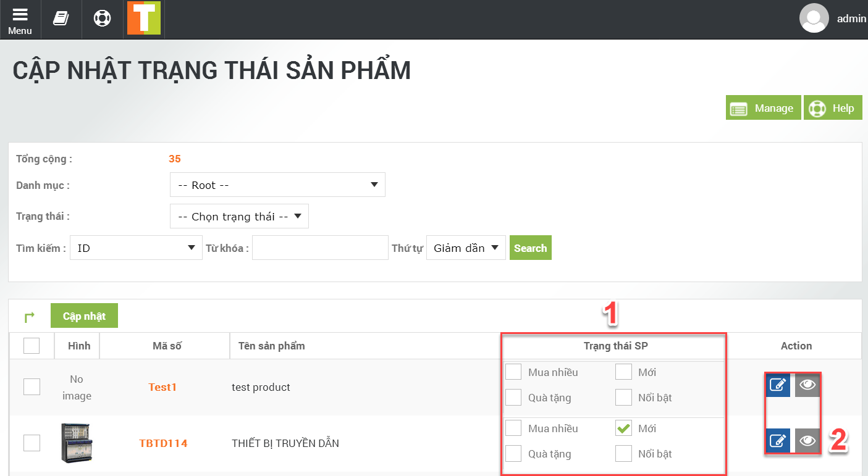Click the edit pencil icon for Test1
This screenshot has width=868, height=476.
[x=778, y=385]
